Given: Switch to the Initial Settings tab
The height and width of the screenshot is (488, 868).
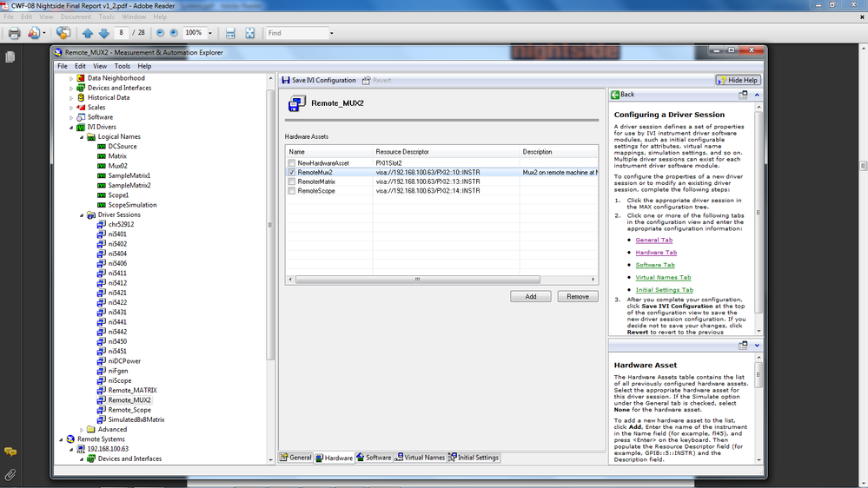Looking at the screenshot, I should pos(474,458).
